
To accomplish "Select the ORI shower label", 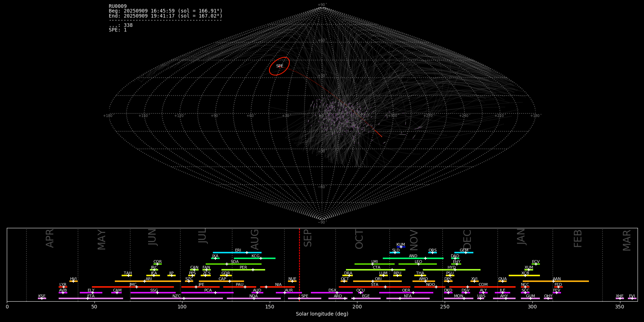I will coord(378,279).
